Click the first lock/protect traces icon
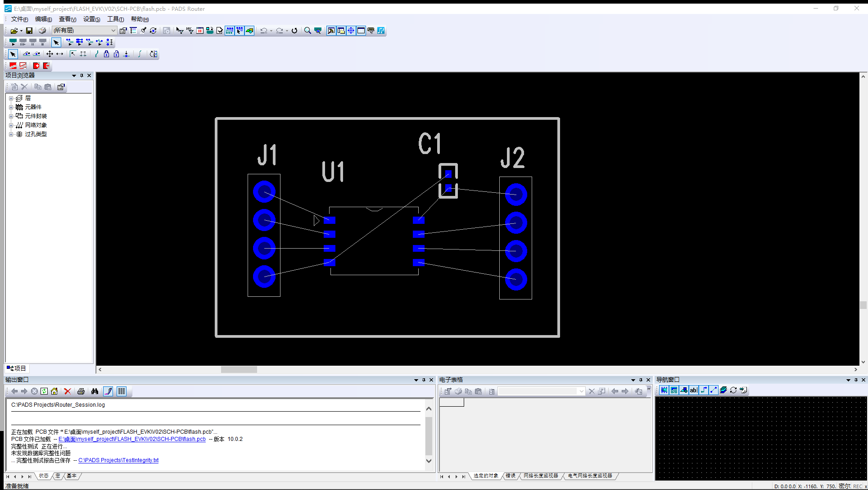The image size is (868, 490). click(106, 54)
